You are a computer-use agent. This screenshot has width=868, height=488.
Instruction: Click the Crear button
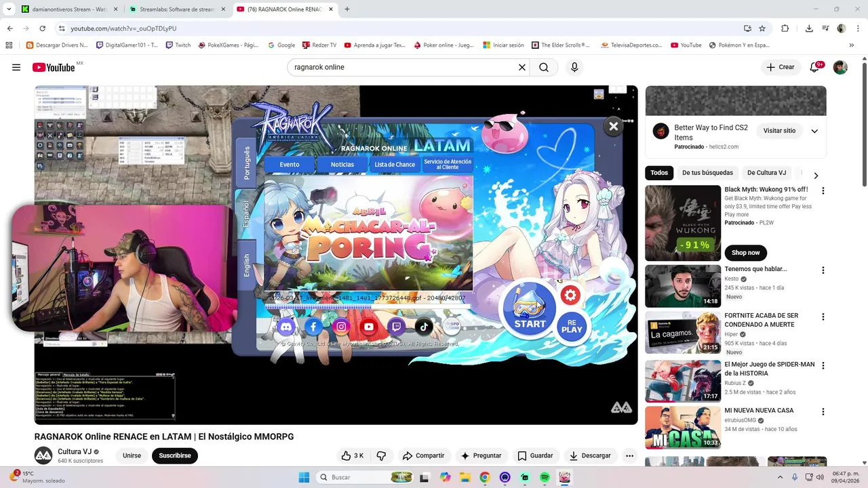point(781,67)
